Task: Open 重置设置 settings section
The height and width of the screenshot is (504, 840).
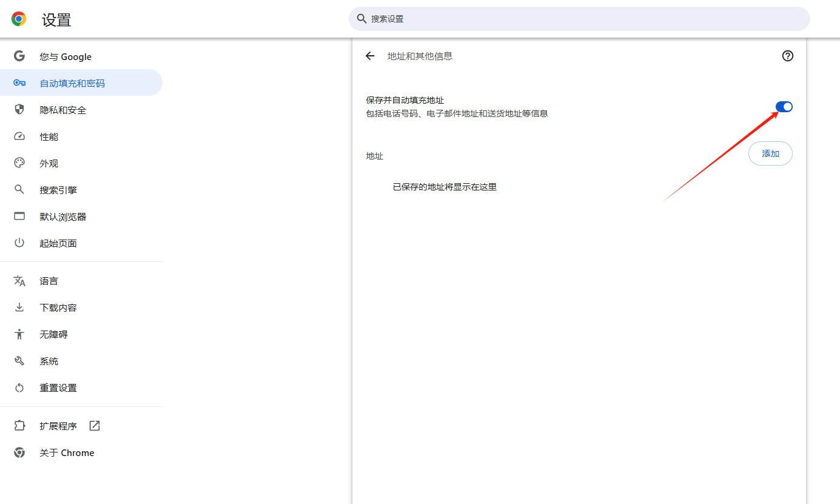Action: point(81,388)
